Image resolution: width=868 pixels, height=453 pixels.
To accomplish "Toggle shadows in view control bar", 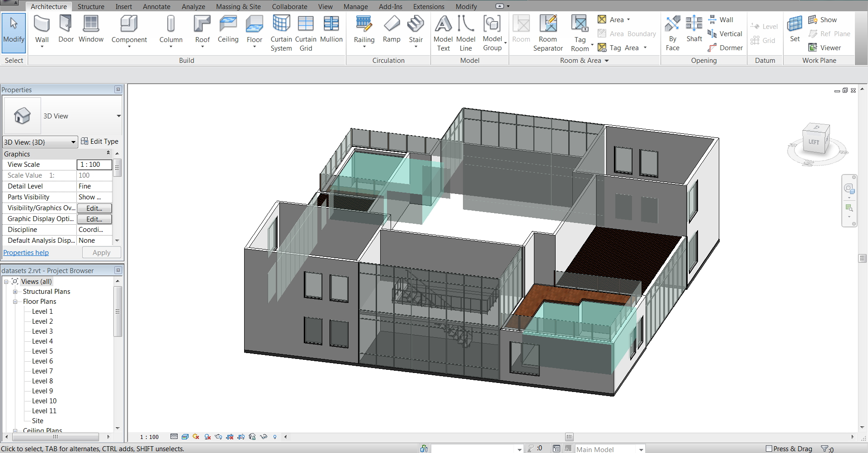I will (x=208, y=437).
